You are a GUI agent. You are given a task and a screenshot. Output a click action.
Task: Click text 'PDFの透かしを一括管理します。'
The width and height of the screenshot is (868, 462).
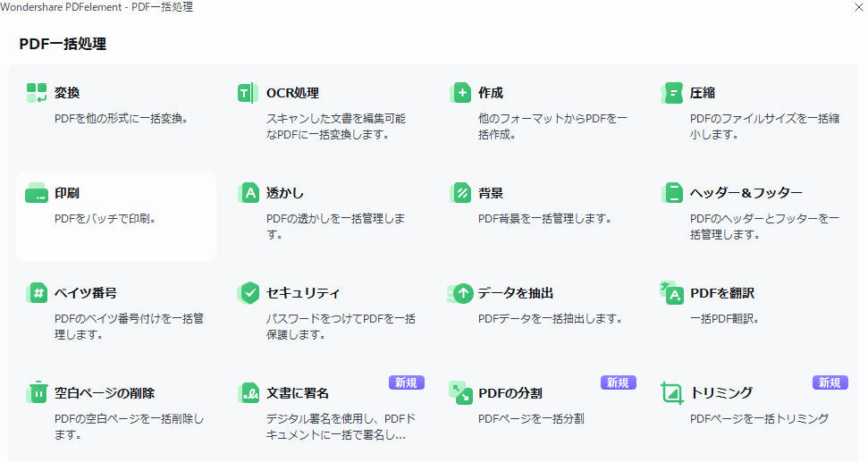[335, 227]
